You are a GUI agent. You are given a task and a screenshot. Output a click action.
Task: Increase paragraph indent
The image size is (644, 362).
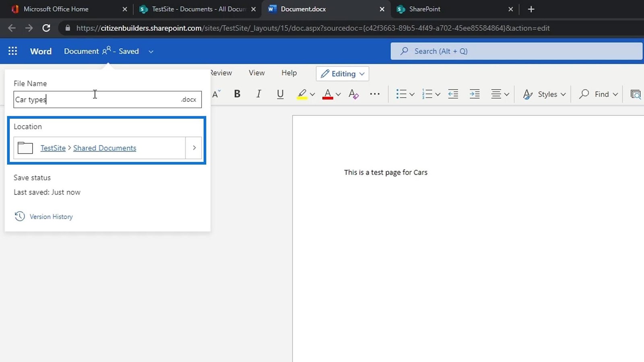[475, 94]
